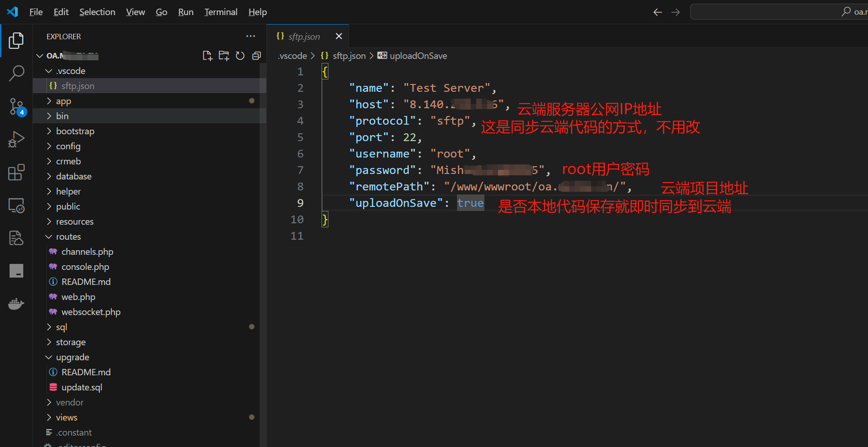Open Source Control view with 4 changes
868x447 pixels.
tap(16, 107)
